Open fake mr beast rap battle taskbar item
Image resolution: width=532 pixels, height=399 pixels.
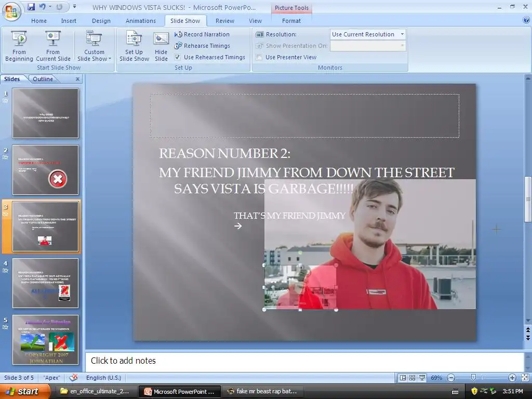point(262,392)
